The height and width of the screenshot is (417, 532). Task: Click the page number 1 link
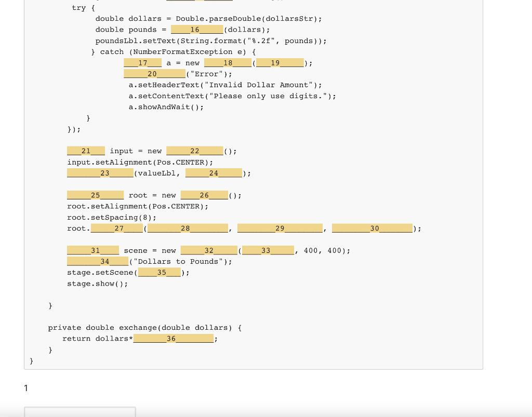click(26, 388)
